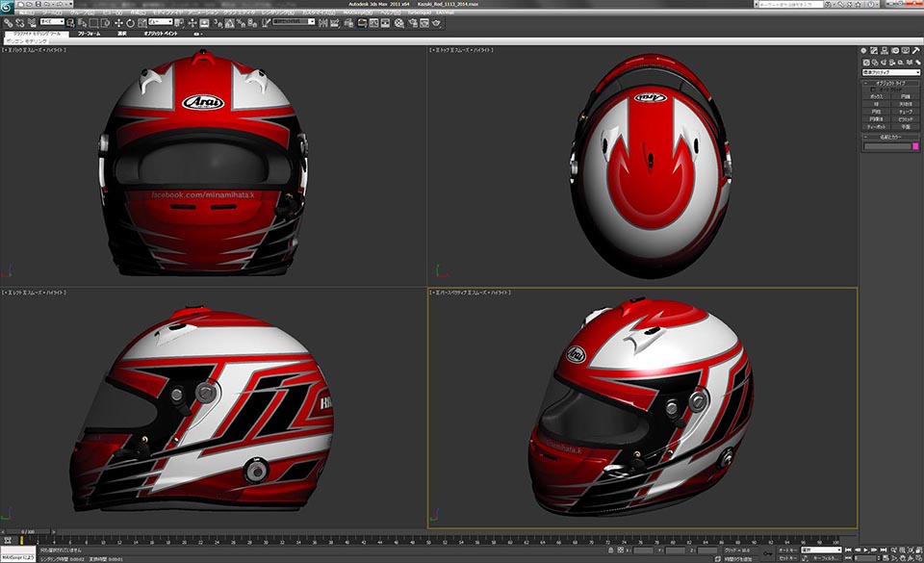Collapse the オブジェクト タイプ rollout

891,83
